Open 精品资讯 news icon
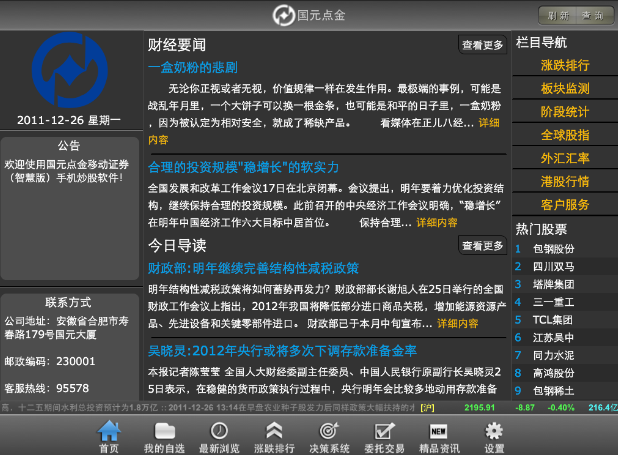618x455 pixels. point(438,437)
